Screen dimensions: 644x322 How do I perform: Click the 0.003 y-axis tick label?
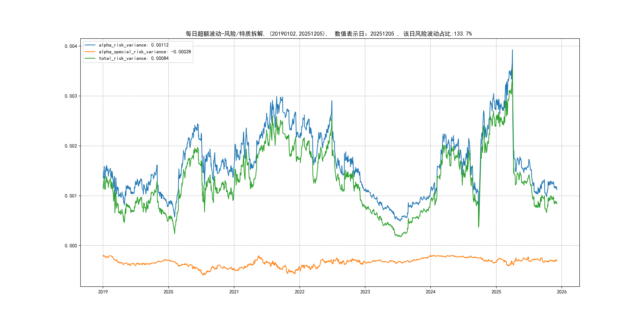(71, 96)
